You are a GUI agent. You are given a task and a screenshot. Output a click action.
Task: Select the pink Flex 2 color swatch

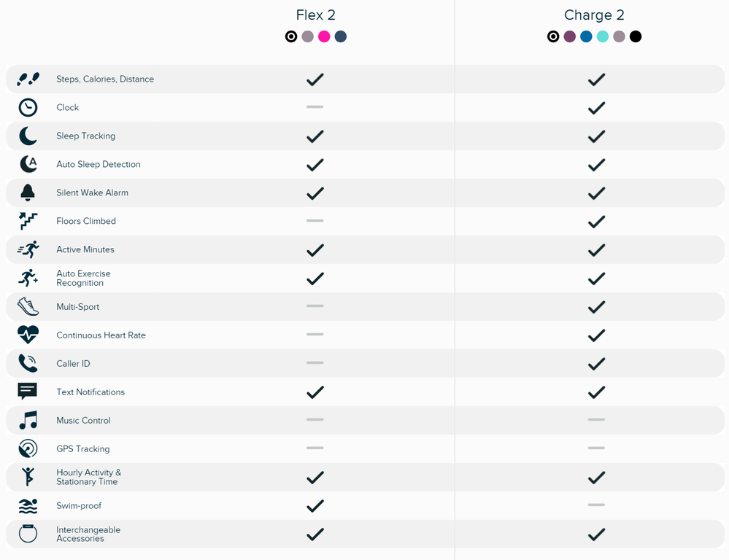tap(324, 36)
